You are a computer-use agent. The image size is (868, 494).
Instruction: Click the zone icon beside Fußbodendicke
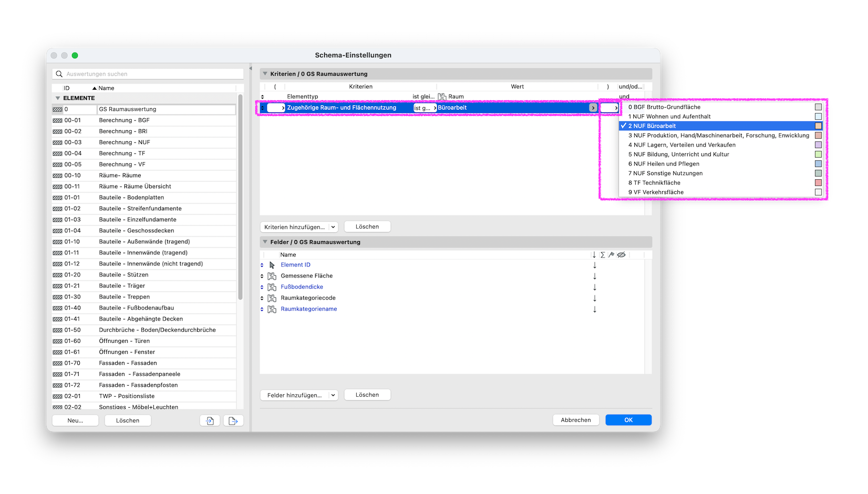[x=272, y=287]
